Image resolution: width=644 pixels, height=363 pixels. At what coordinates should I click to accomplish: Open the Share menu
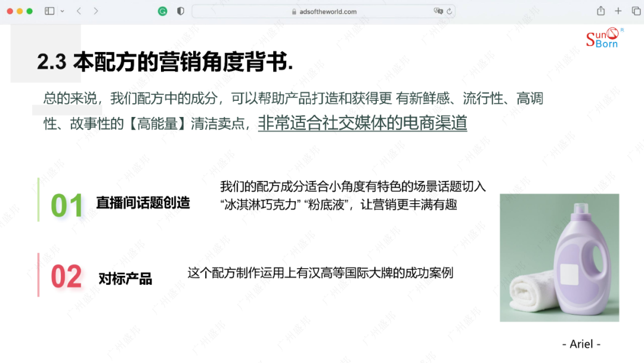click(602, 11)
